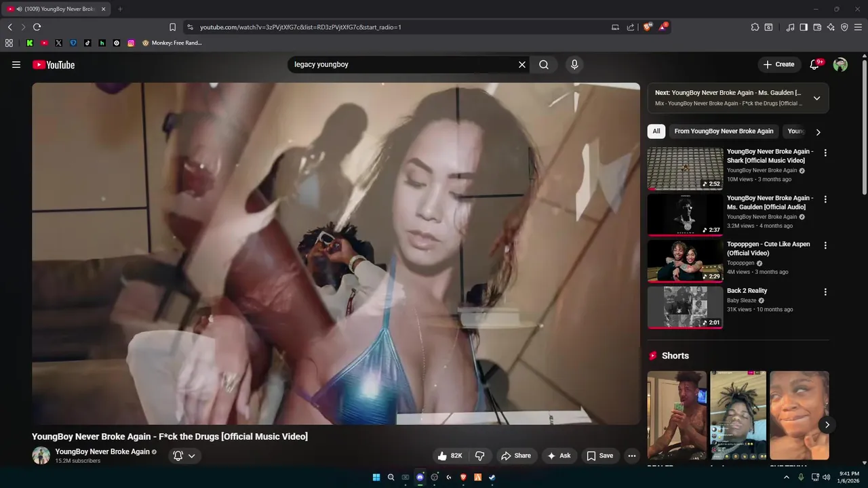Open the Brave Shields lion icon
The height and width of the screenshot is (488, 868).
tap(648, 27)
